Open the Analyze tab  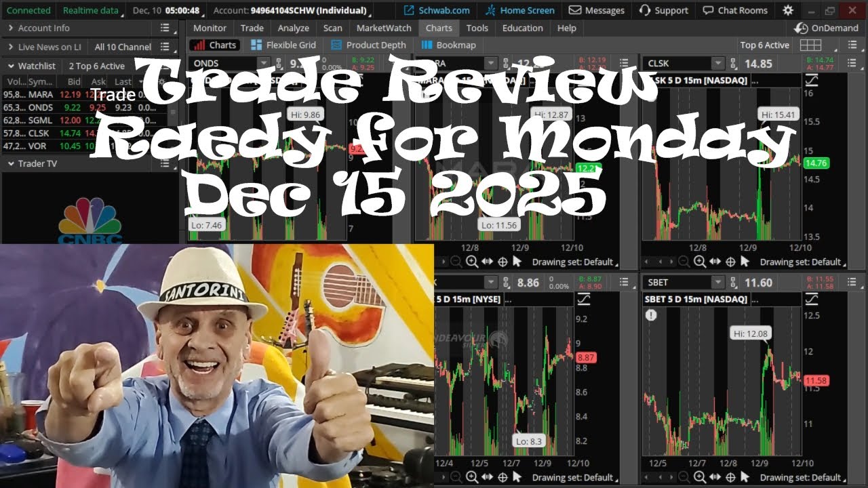[293, 28]
